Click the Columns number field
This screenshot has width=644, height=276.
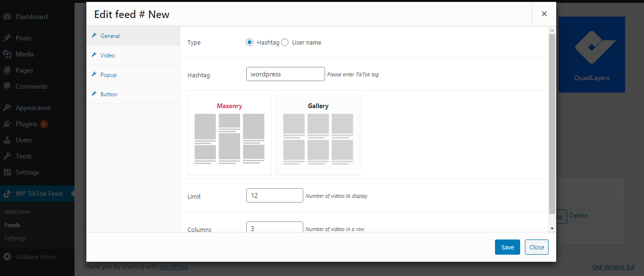tap(275, 227)
